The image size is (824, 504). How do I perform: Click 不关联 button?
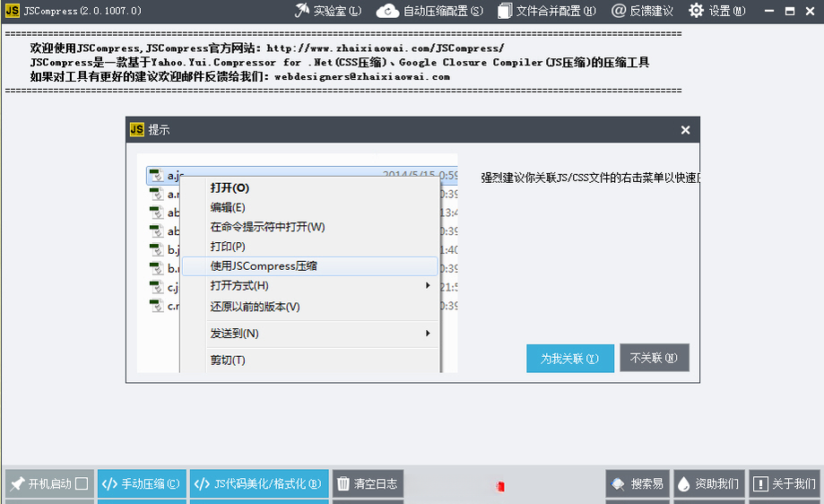coord(655,358)
